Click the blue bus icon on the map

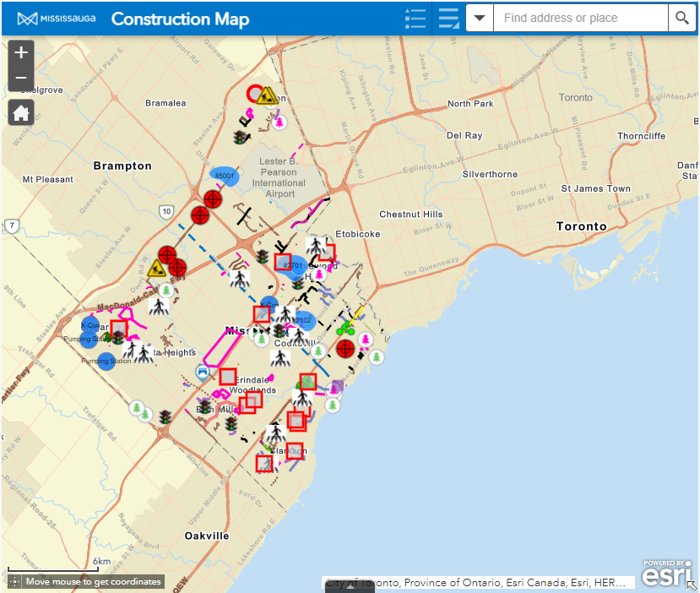(x=203, y=372)
